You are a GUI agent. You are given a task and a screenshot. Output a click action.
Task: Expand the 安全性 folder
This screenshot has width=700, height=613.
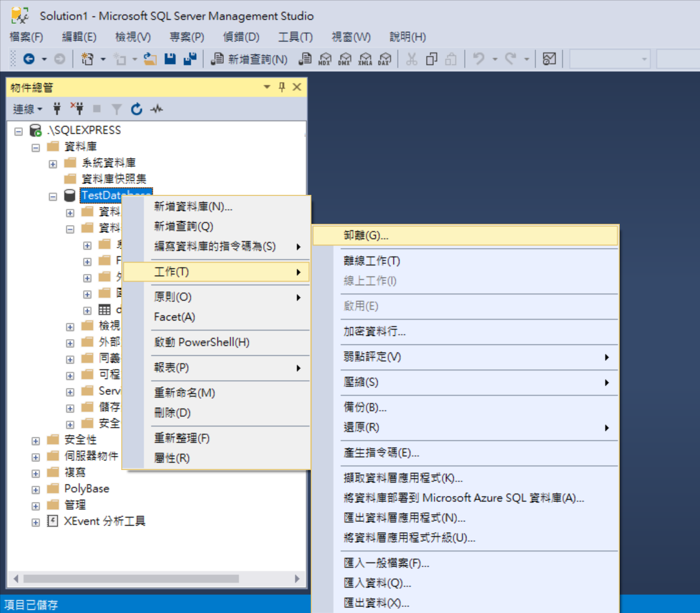pyautogui.click(x=36, y=441)
